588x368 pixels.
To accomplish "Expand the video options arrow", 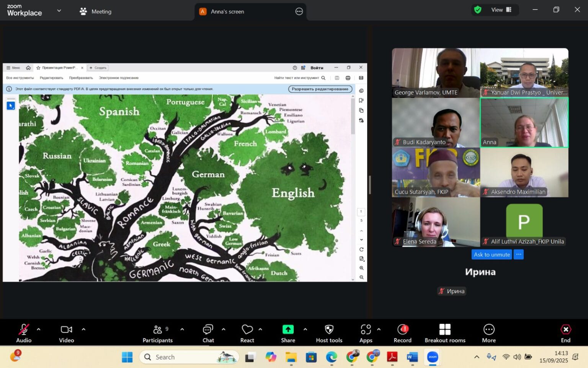I will click(83, 329).
